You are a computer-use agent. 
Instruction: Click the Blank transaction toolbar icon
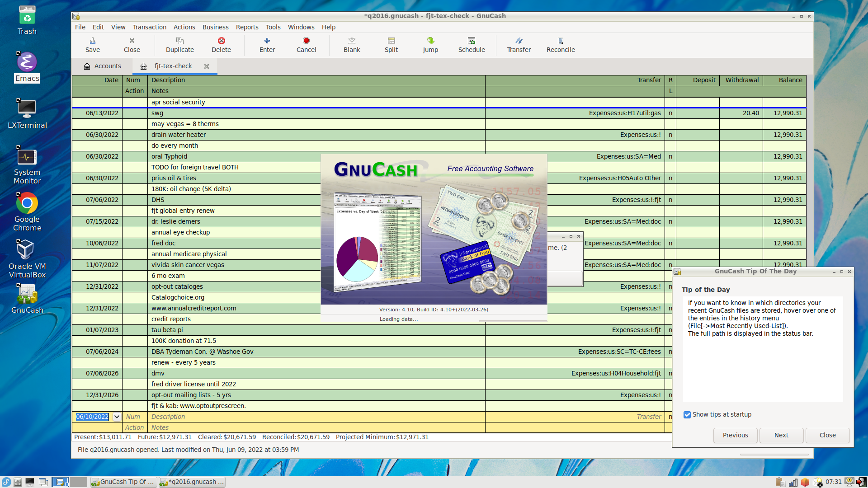point(352,45)
